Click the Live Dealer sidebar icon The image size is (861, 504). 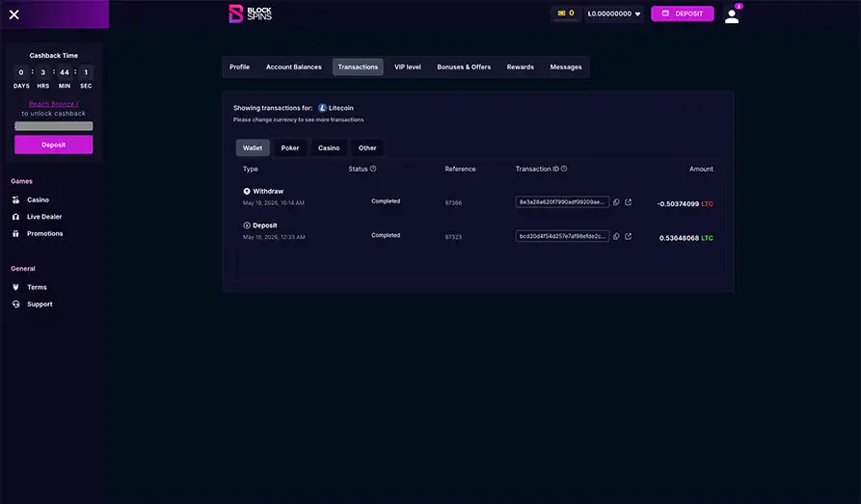click(x=15, y=217)
